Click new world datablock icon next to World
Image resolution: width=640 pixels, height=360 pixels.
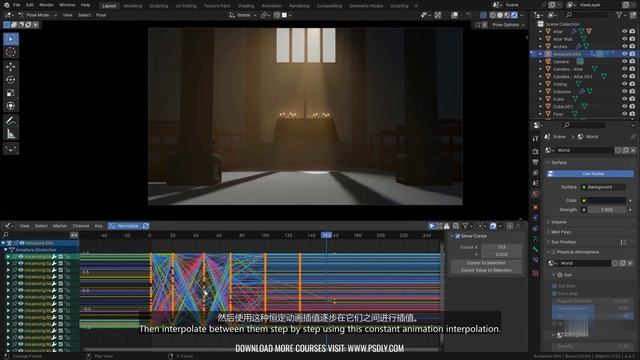point(625,150)
